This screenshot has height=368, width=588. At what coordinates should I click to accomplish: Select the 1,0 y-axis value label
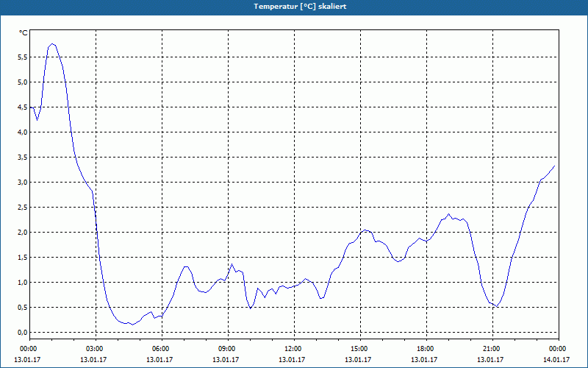pos(22,283)
